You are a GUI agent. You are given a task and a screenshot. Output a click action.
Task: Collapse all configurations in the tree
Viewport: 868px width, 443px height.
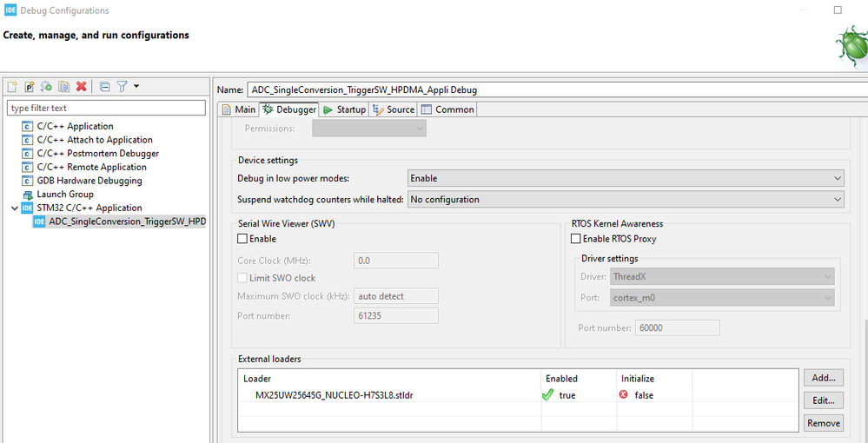pyautogui.click(x=104, y=86)
